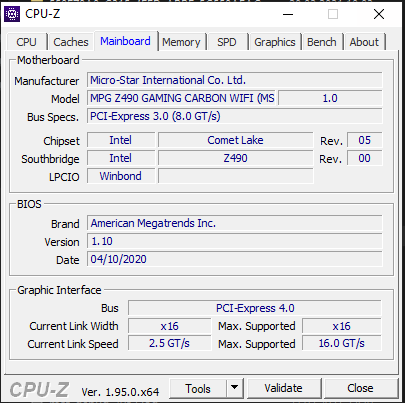
Task: Click the LPCIO value Winbond
Action: tap(121, 176)
